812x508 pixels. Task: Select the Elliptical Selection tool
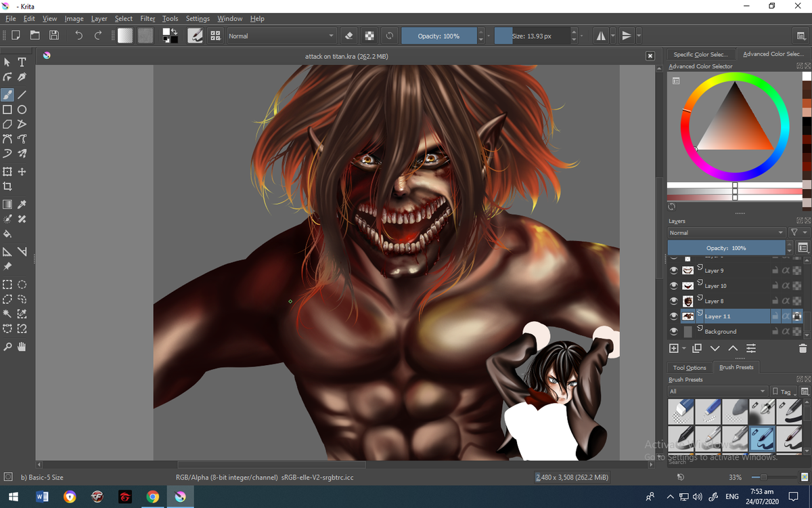[x=22, y=284]
